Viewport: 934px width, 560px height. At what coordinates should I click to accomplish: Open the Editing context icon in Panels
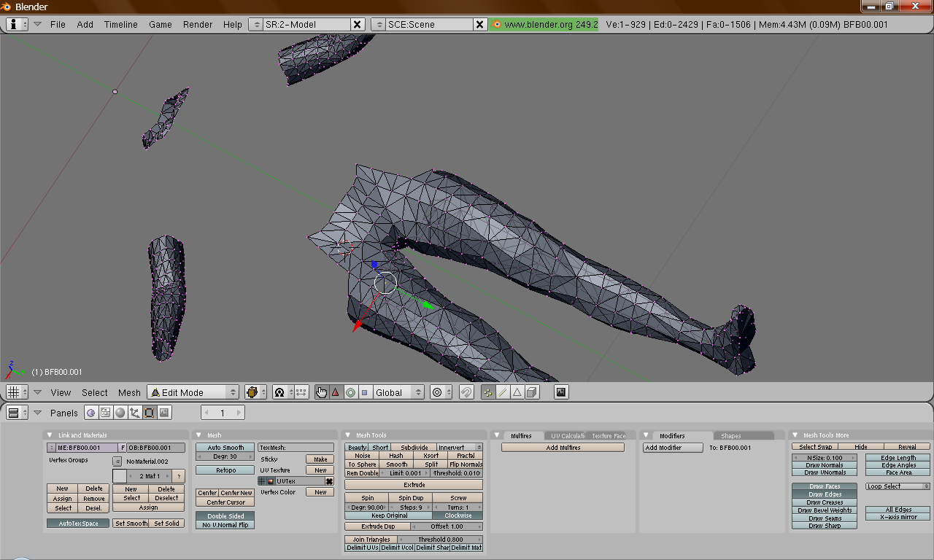[x=149, y=413]
